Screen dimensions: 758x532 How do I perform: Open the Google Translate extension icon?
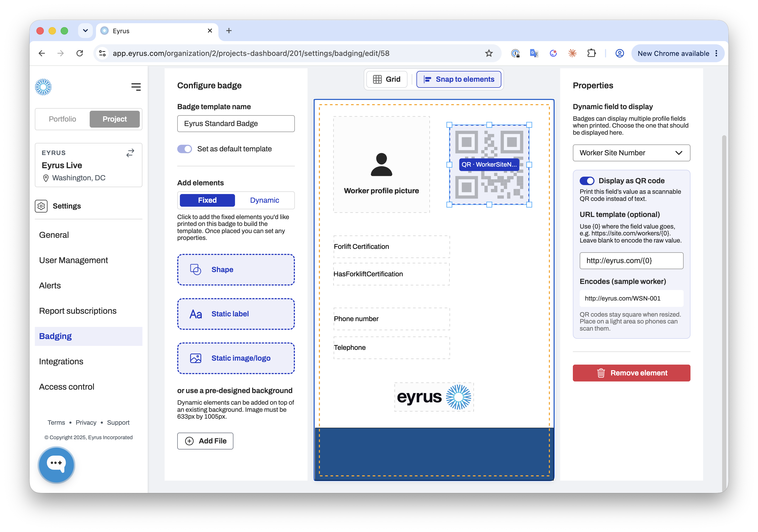coord(534,53)
